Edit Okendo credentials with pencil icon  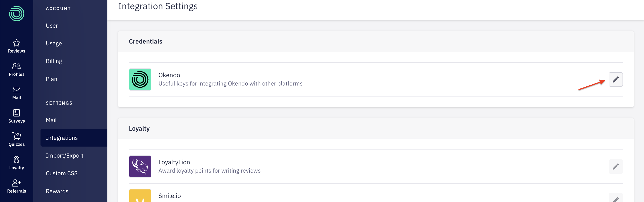click(x=615, y=79)
